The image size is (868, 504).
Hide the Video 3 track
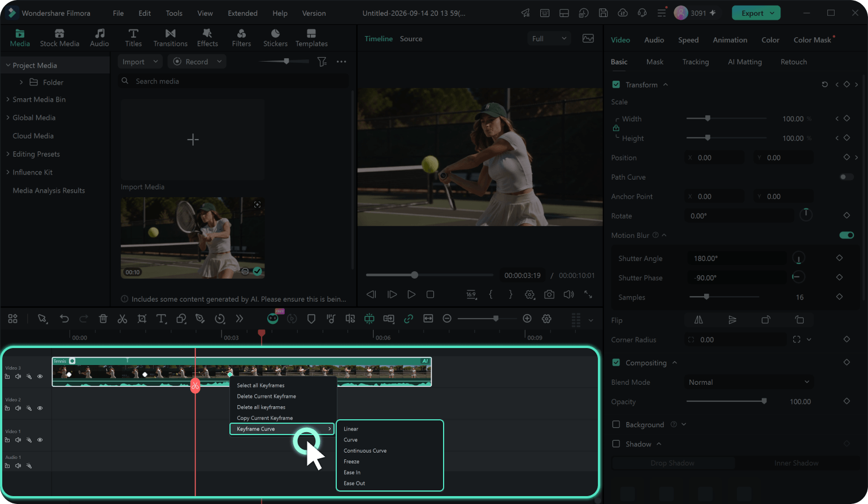tap(40, 376)
